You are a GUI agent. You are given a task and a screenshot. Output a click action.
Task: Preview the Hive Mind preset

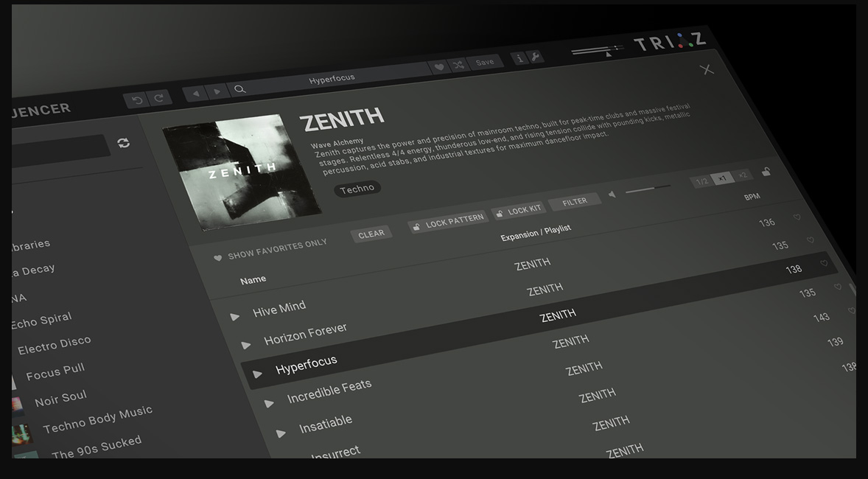(x=235, y=317)
